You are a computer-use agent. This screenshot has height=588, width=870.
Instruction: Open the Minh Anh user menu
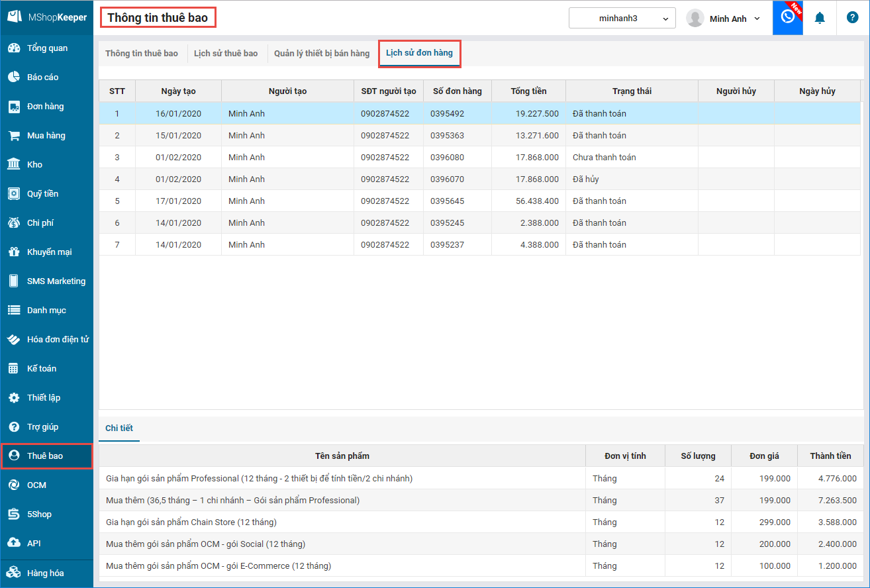tap(724, 19)
